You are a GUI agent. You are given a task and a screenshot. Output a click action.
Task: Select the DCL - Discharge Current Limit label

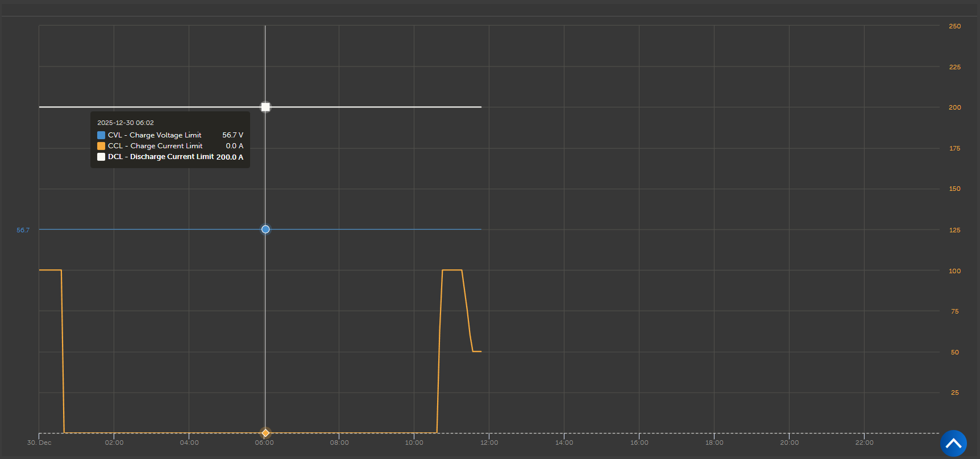pos(161,157)
